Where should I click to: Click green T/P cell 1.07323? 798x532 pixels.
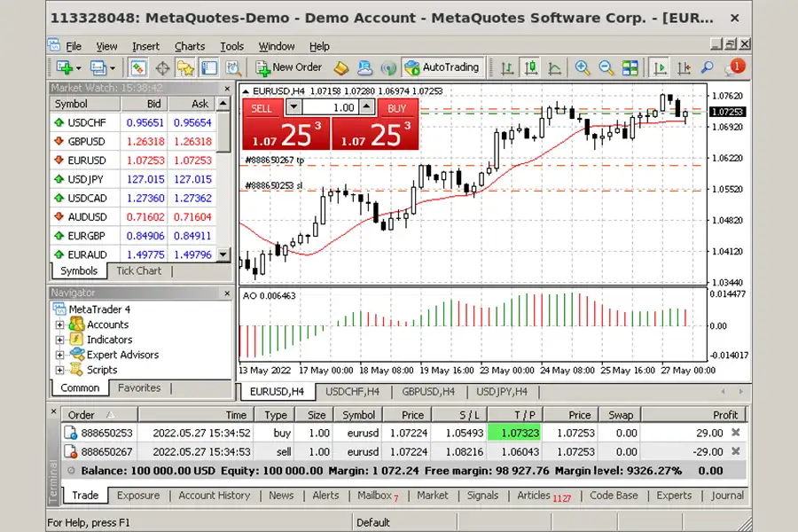point(514,433)
